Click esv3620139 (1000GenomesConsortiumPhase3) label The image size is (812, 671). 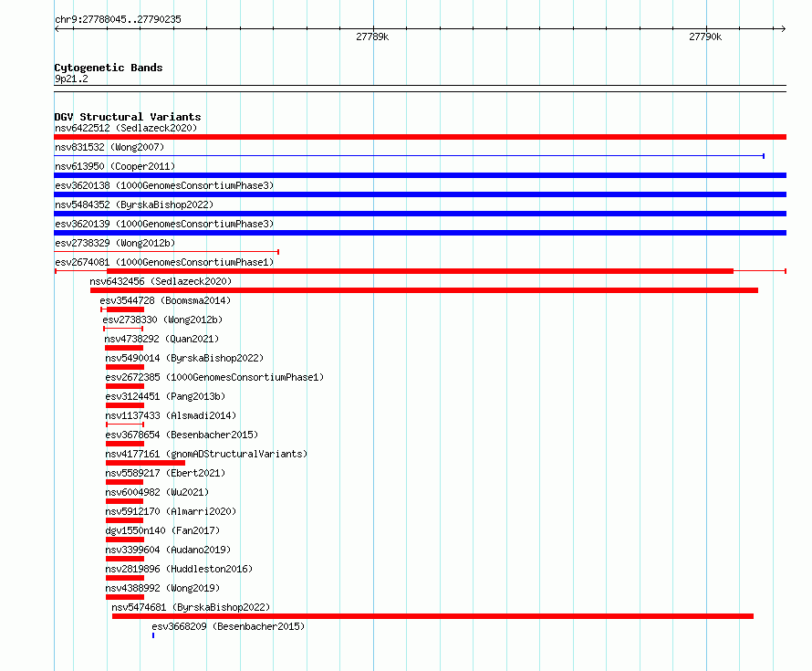(x=164, y=224)
